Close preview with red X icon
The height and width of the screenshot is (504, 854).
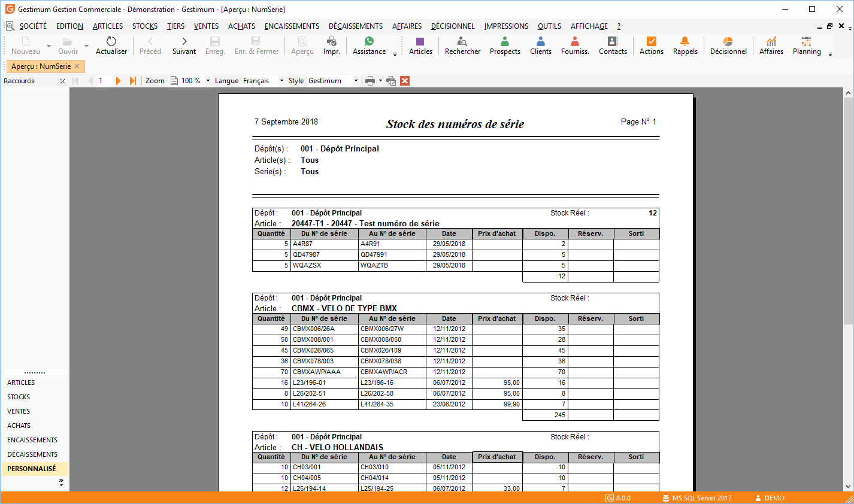405,81
